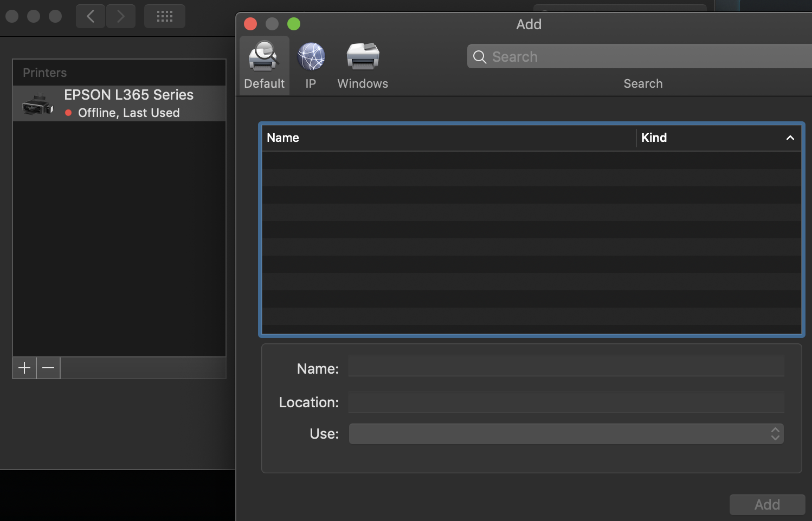
Task: Click the add printer plus icon
Action: coord(24,368)
